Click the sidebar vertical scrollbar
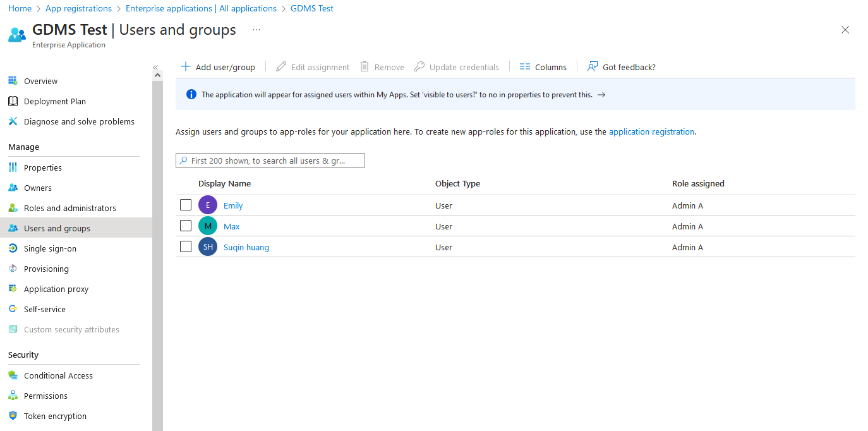This screenshot has height=431, width=868. pyautogui.click(x=157, y=255)
